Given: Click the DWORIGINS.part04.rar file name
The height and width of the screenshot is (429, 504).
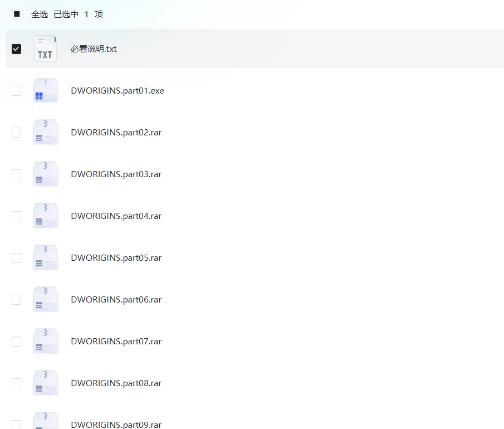Looking at the screenshot, I should pos(116,216).
